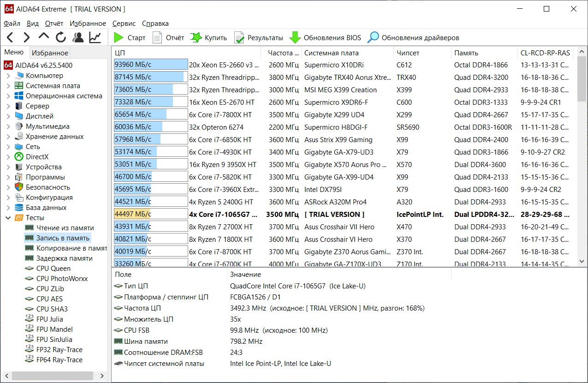Click the Refresh icon in toolbar
Viewport: 588px width, 383px height.
pyautogui.click(x=61, y=37)
